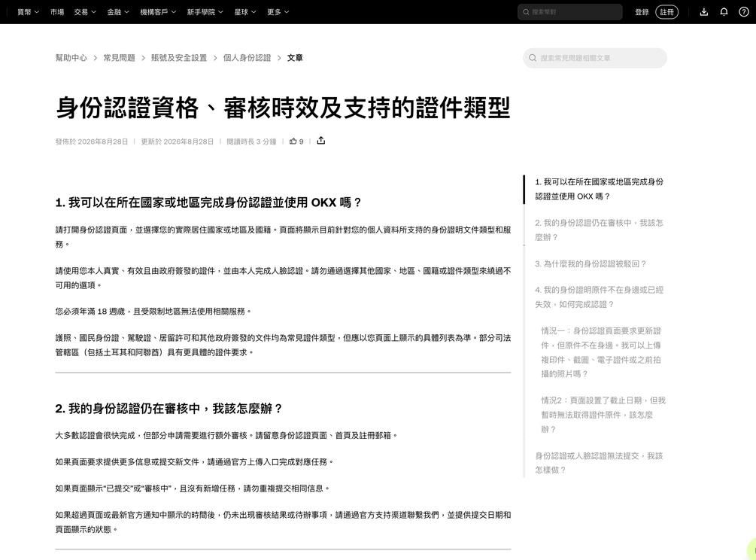Expand the 更多 dropdown menu
Viewport: 756px width, 560px height.
(278, 12)
